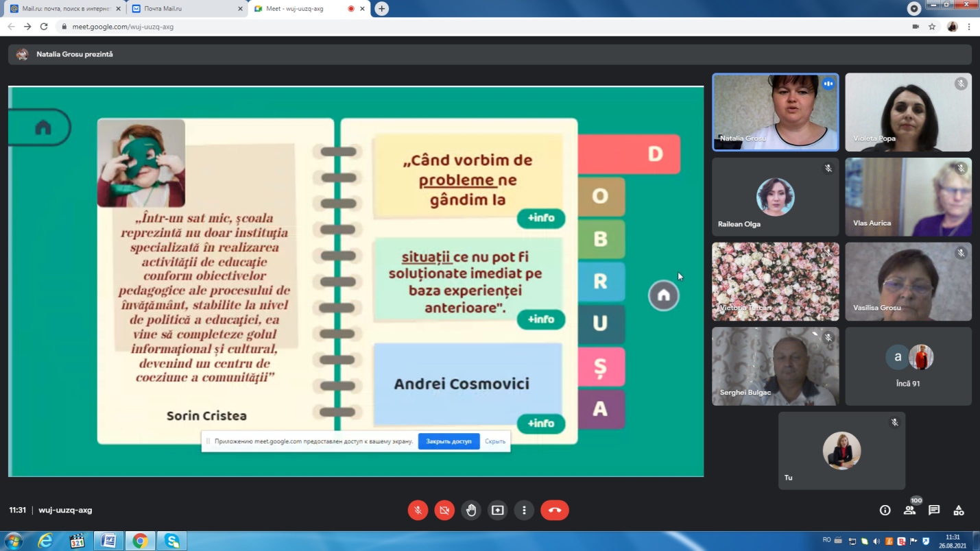The height and width of the screenshot is (551, 980).
Task: Reload the page in Chrome
Action: click(x=44, y=27)
